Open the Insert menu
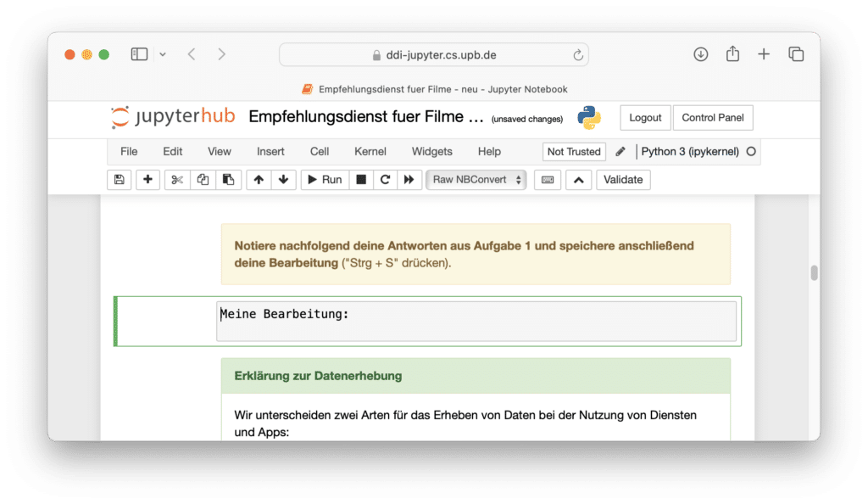Viewport: 868px width, 504px height. [x=270, y=151]
